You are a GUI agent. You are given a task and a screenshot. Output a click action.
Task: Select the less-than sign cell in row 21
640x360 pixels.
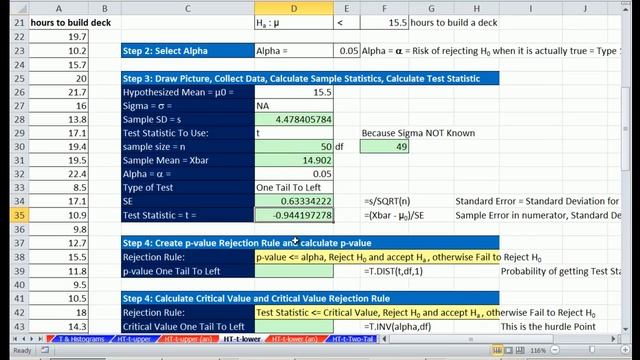347,22
